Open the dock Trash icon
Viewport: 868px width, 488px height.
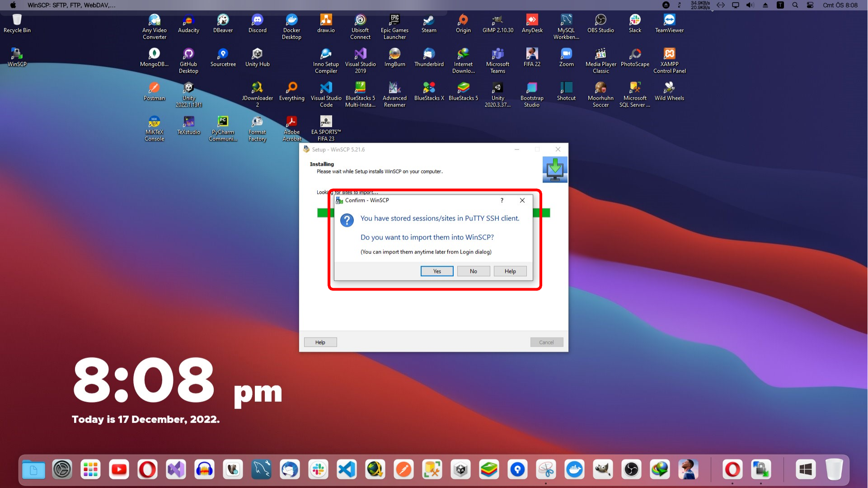click(835, 470)
